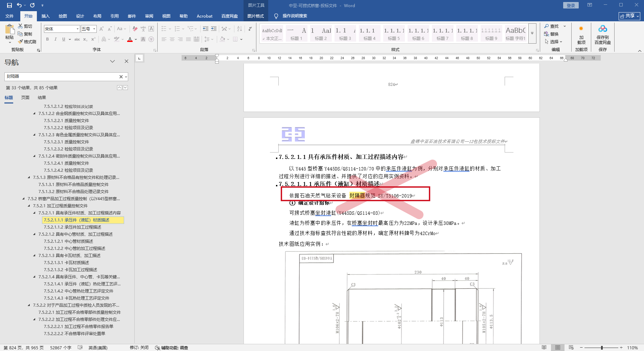Click the decrease indent icon
This screenshot has width=644, height=351.
click(206, 29)
